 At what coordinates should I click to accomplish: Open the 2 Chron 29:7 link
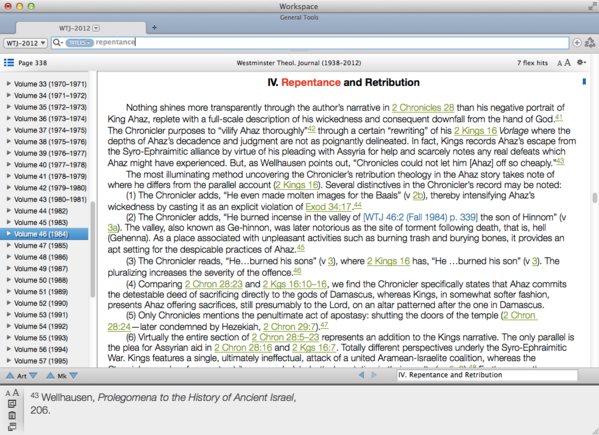[x=290, y=327]
